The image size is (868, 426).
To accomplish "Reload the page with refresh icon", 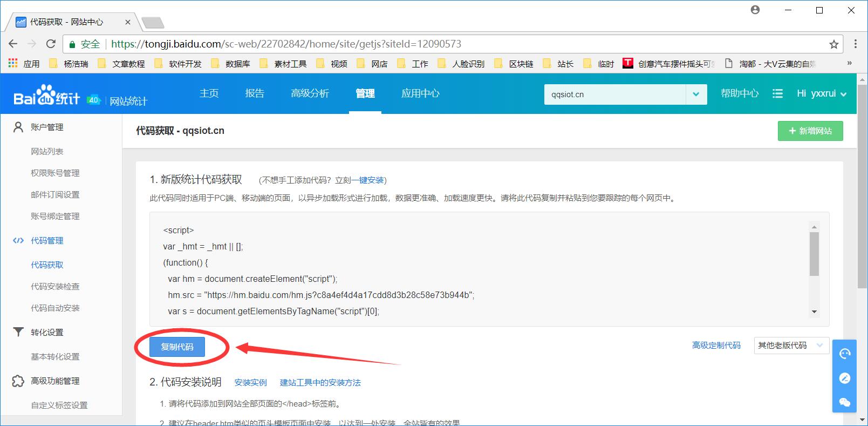I will (x=51, y=44).
